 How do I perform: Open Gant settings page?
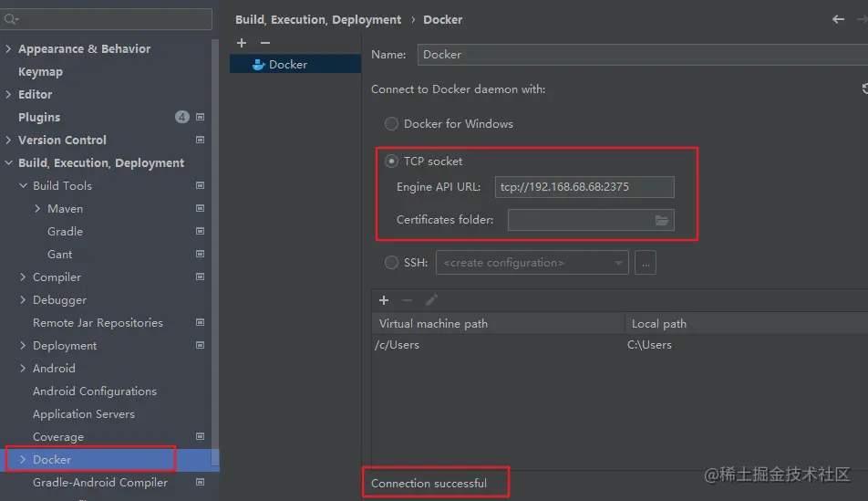coord(60,254)
